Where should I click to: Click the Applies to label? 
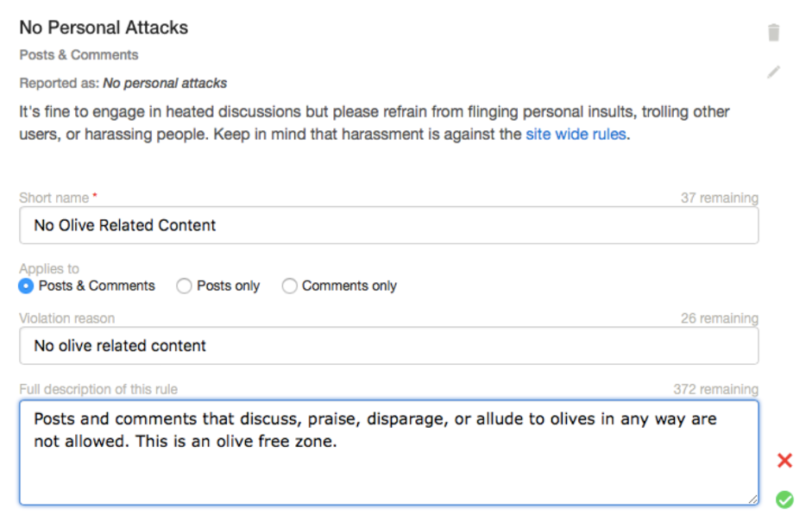click(49, 268)
